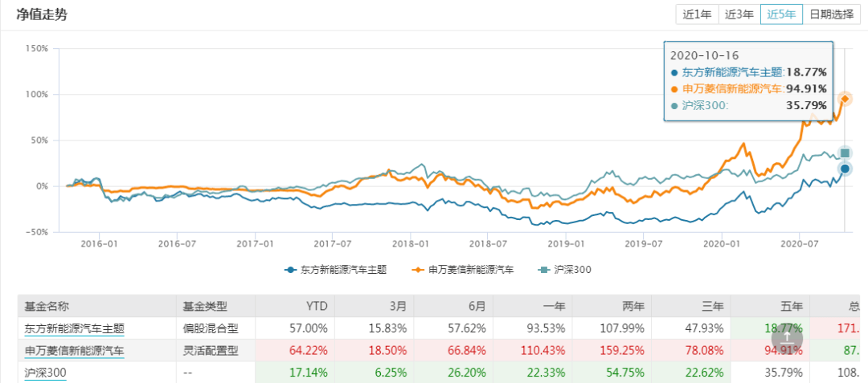
Task: Click the scroll-to-top arrow circle icon
Action: click(x=791, y=338)
